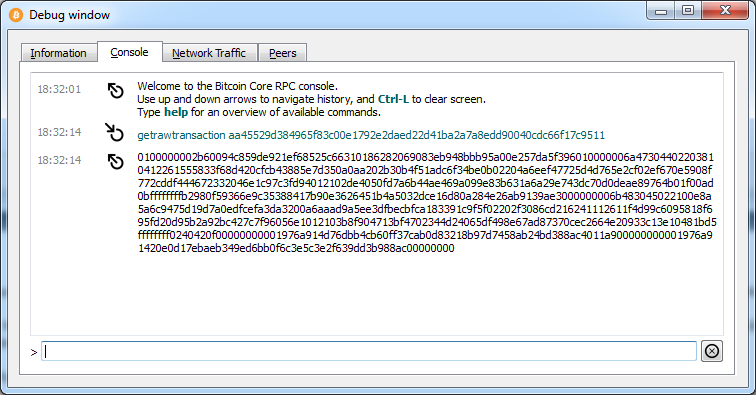Switch to the Information tab
This screenshot has height=395, width=756.
58,53
